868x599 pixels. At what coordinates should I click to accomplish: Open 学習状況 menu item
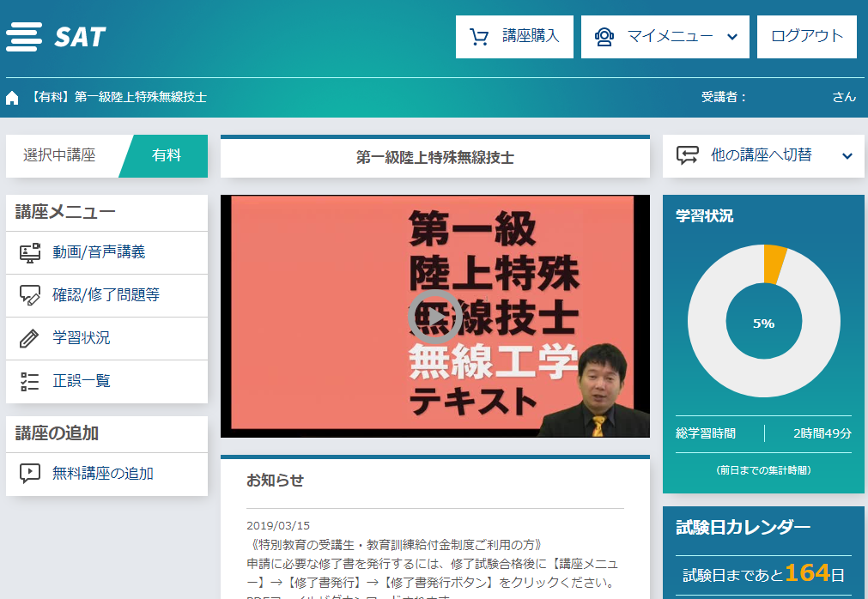106,338
